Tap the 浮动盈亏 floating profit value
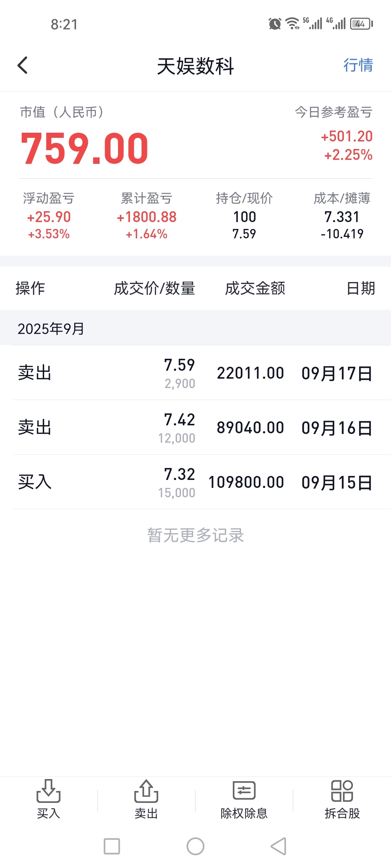 [x=49, y=217]
